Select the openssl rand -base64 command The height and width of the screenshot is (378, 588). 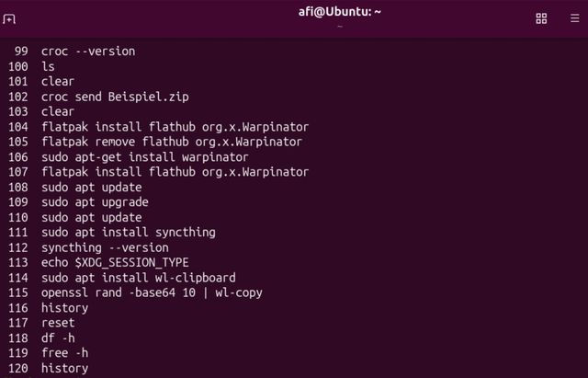click(x=152, y=292)
